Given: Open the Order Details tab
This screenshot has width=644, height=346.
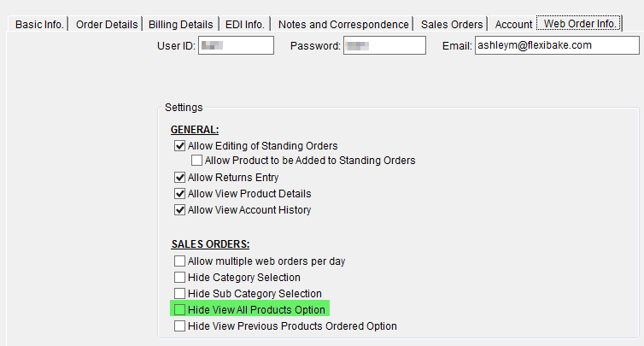Looking at the screenshot, I should coord(106,24).
